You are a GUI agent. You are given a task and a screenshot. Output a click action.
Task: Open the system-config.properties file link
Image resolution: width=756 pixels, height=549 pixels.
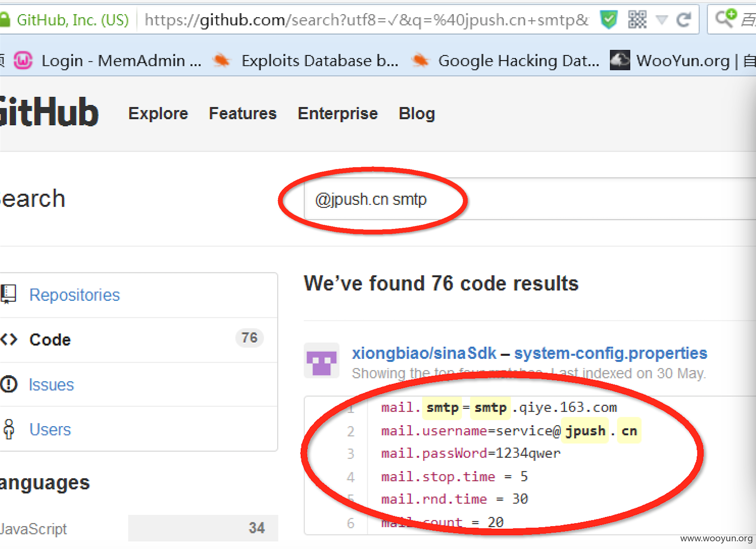click(610, 353)
